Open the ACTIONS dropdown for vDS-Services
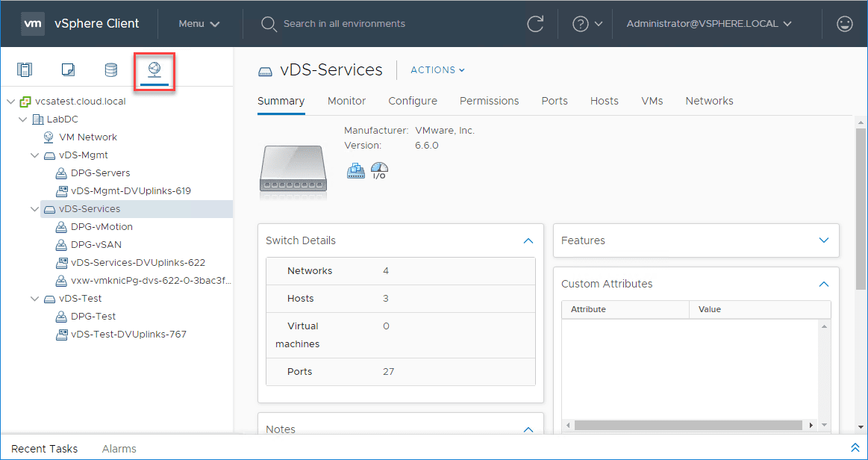Image resolution: width=868 pixels, height=460 pixels. 437,70
